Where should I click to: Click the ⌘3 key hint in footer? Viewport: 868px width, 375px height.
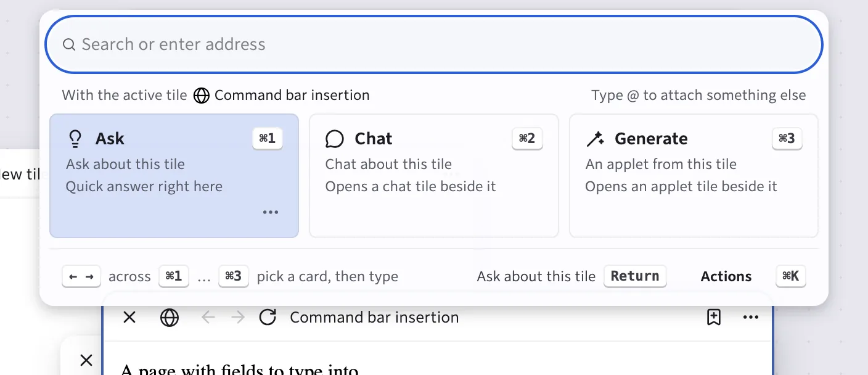coord(234,276)
